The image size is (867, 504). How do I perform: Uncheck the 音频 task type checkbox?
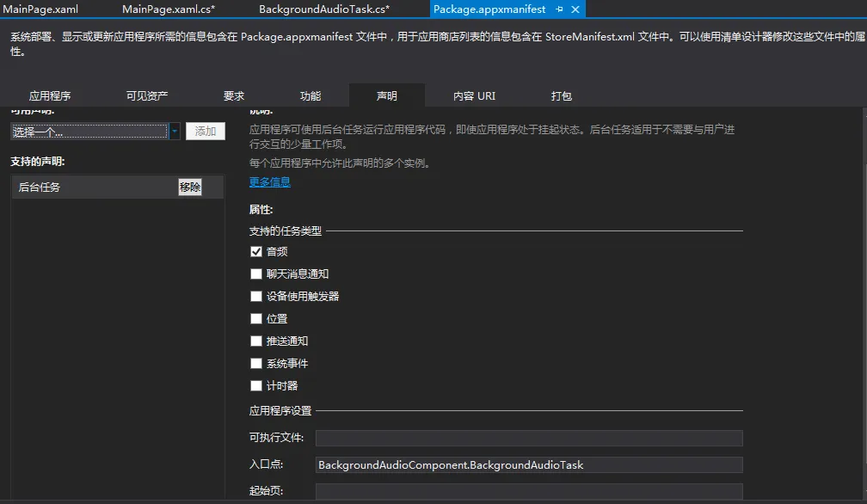(256, 252)
